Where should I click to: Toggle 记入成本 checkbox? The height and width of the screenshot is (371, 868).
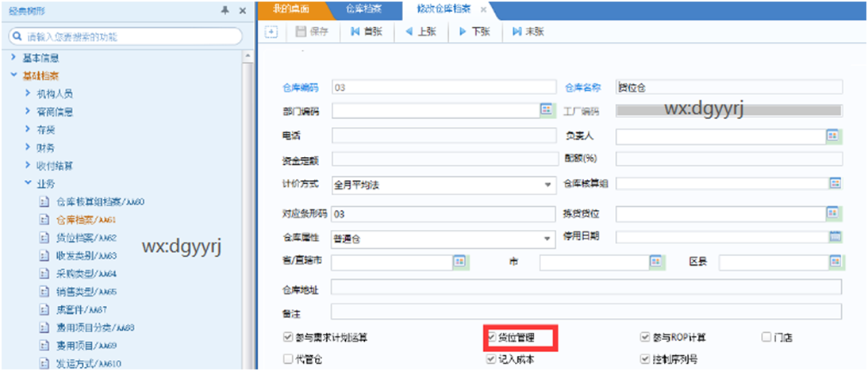491,359
